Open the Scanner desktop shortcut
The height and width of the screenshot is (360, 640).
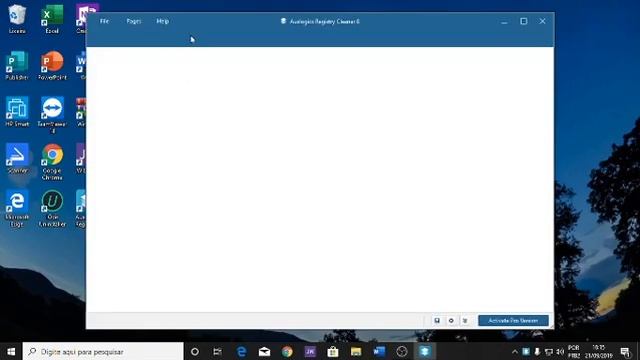17,158
